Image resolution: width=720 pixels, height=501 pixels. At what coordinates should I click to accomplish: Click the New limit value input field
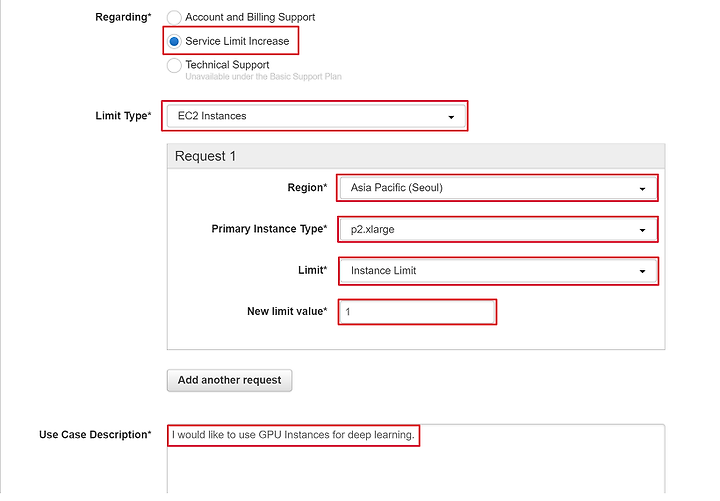coord(417,312)
